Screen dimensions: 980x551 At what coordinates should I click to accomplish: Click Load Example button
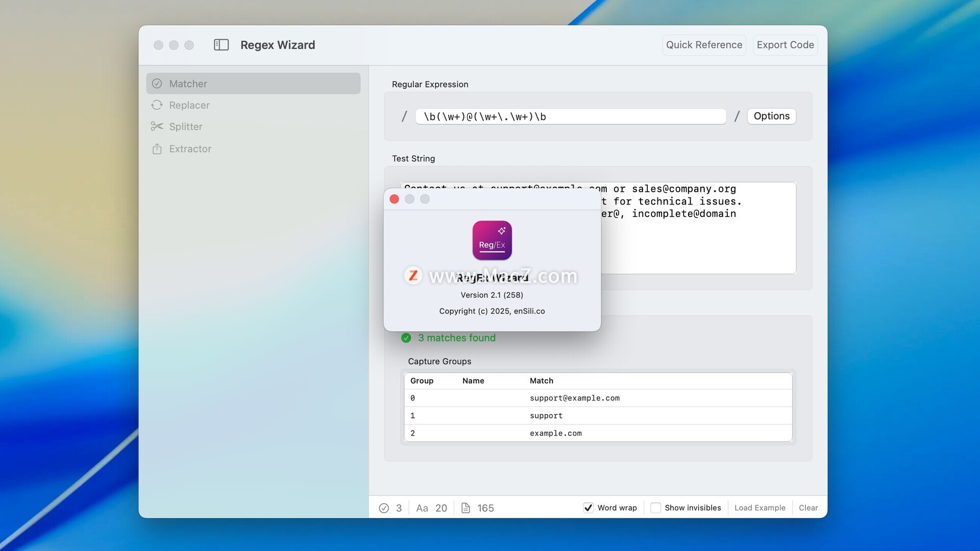click(x=759, y=508)
